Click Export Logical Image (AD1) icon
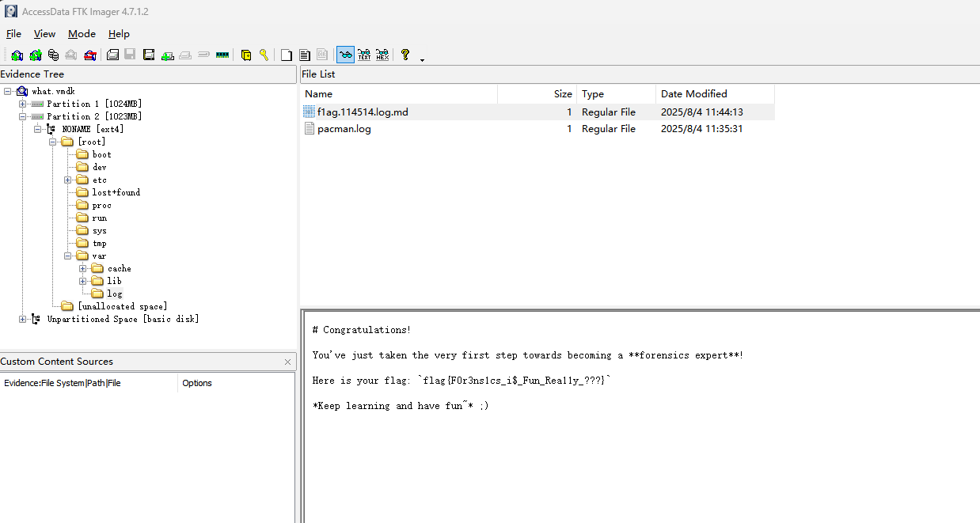 click(x=149, y=55)
